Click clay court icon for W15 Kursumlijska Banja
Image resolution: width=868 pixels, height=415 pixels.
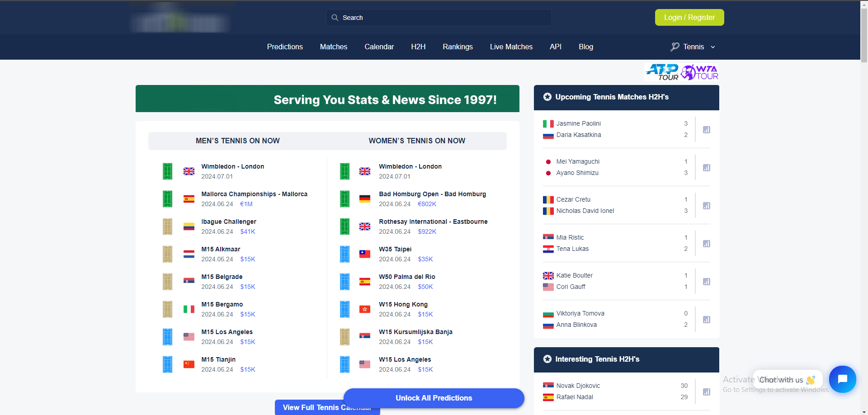click(345, 337)
